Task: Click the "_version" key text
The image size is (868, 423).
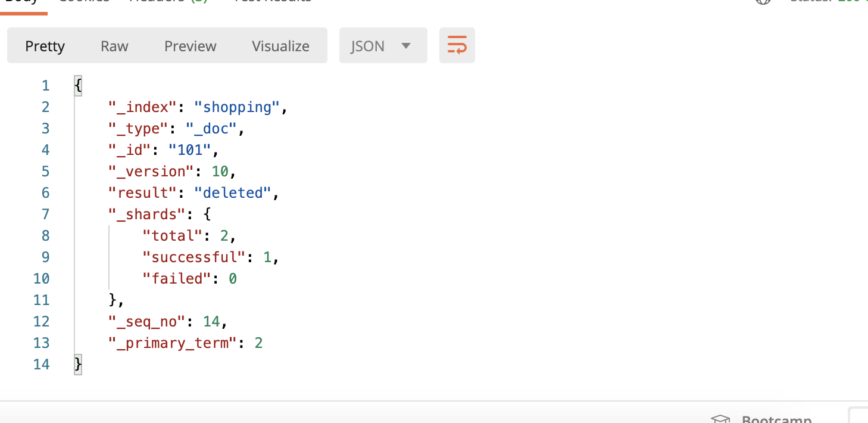Action: click(x=151, y=172)
